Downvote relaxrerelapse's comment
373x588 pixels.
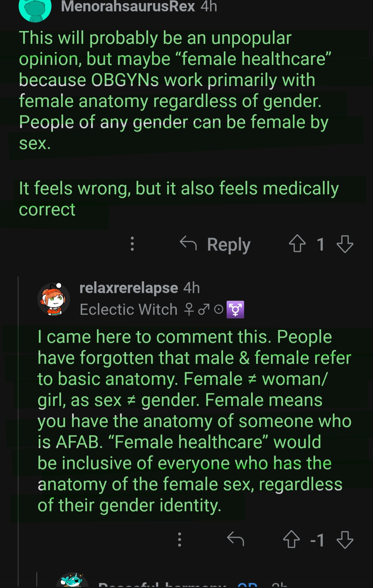point(345,539)
